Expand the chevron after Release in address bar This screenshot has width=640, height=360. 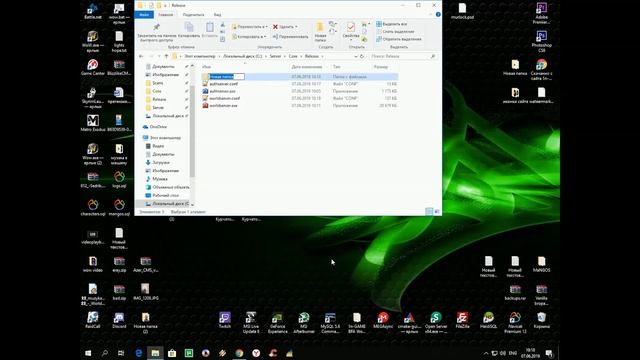tap(322, 56)
